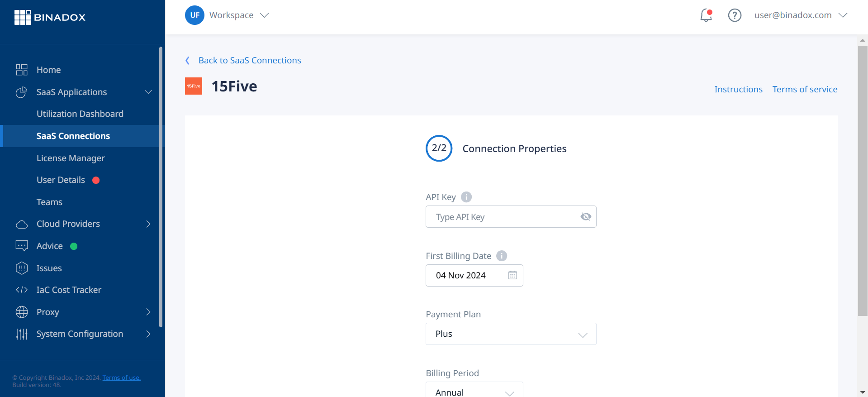Screen dimensions: 868x397
Task: Open Teams page
Action: (x=49, y=202)
